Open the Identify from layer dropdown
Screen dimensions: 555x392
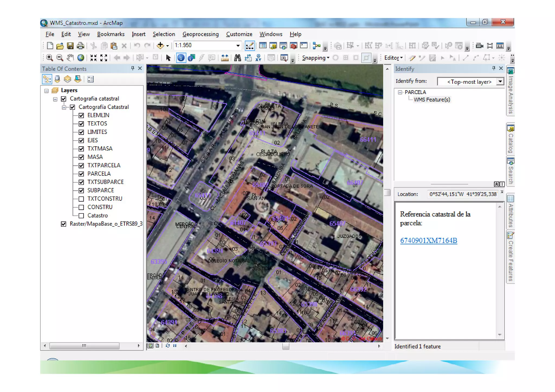coord(500,81)
